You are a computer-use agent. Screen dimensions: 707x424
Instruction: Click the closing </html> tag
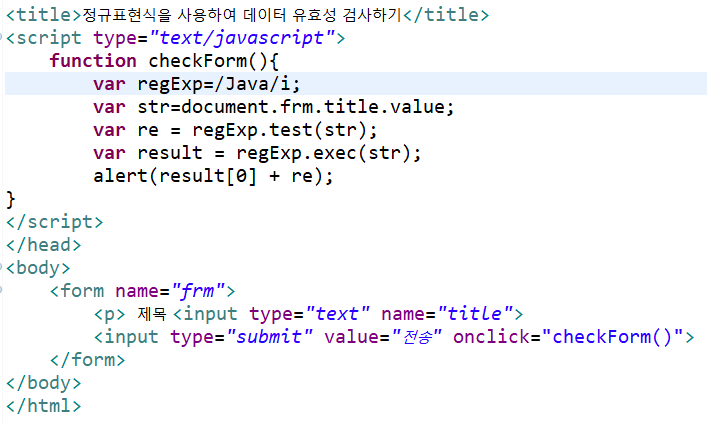(x=44, y=406)
